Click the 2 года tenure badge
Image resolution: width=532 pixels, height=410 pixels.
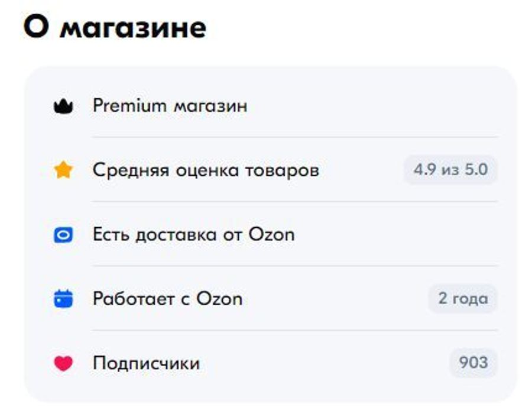[461, 298]
